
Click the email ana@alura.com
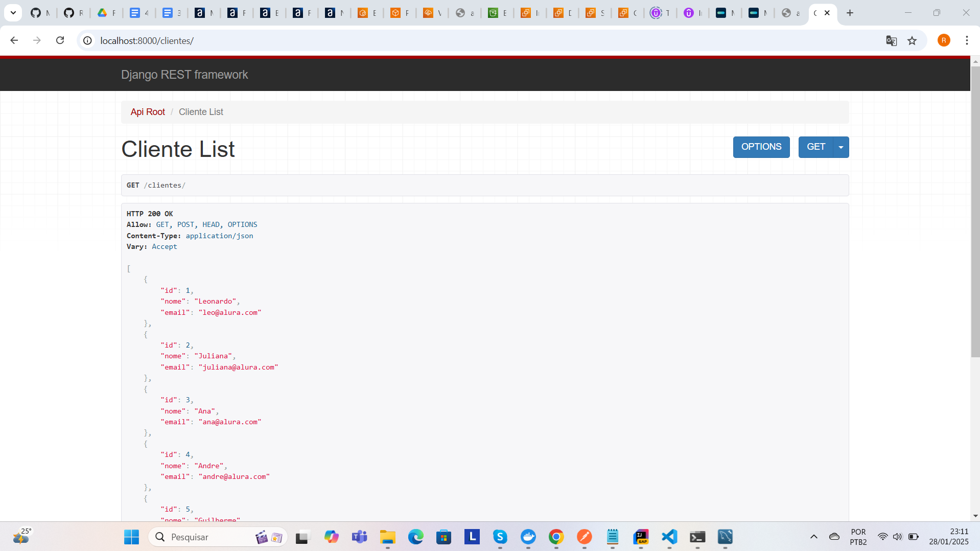click(230, 422)
